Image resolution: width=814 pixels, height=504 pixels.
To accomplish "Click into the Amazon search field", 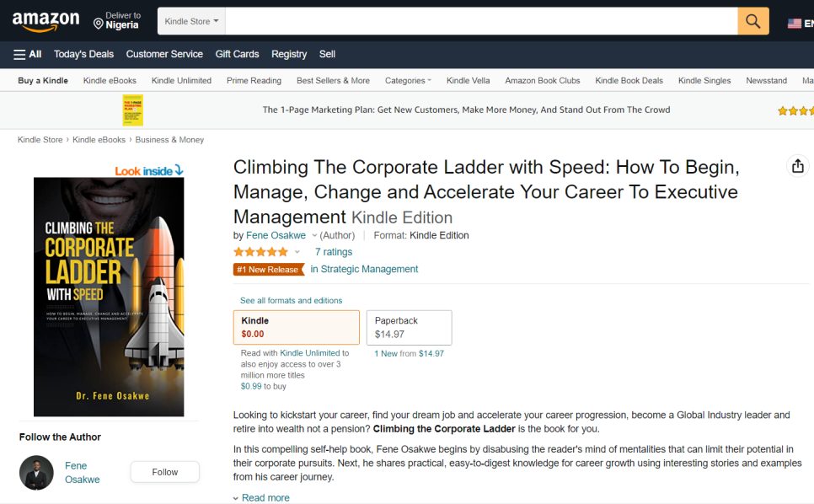I will (481, 21).
